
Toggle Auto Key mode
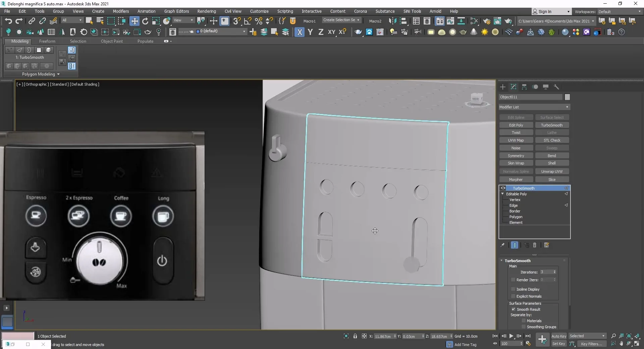[x=559, y=336]
